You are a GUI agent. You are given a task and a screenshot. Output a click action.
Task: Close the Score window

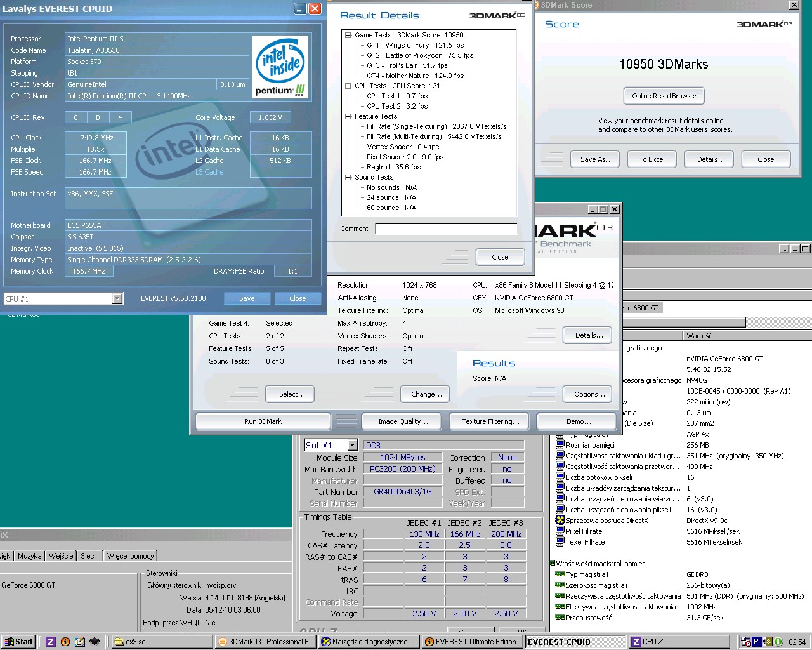point(794,5)
